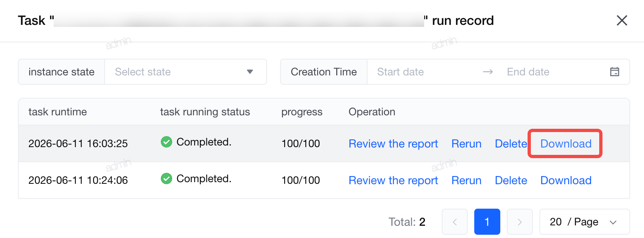Go to previous page arrow
Image resolution: width=644 pixels, height=238 pixels.
pyautogui.click(x=455, y=222)
